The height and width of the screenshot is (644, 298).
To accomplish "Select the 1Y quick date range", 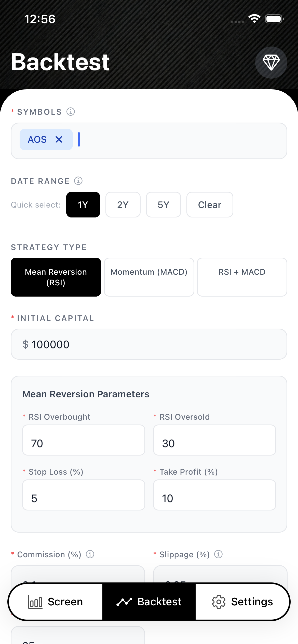I will coord(83,205).
